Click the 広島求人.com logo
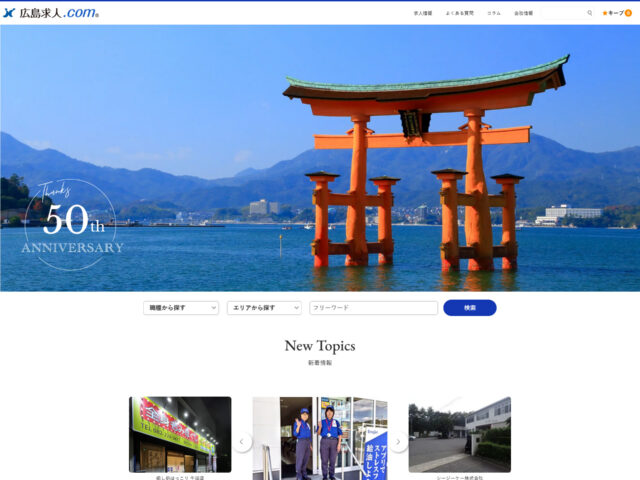 (52, 13)
